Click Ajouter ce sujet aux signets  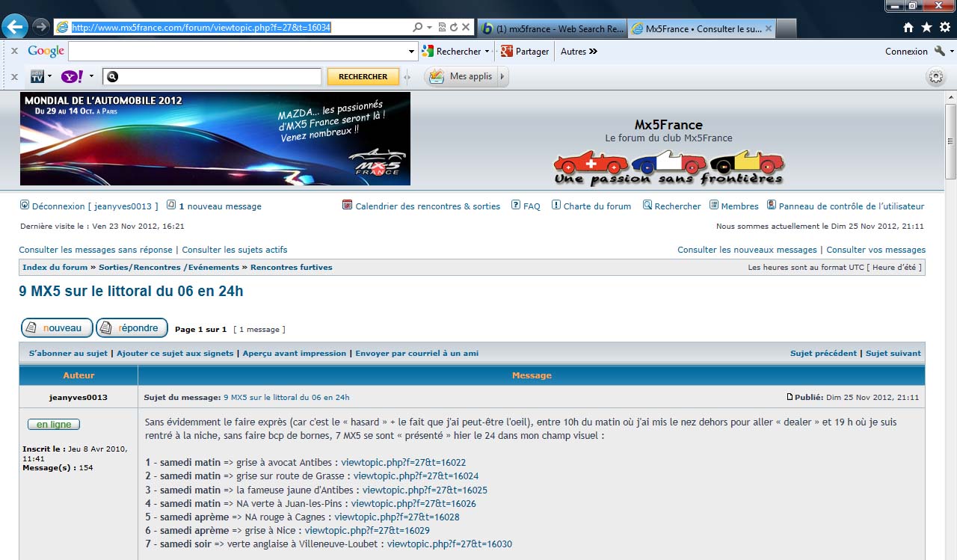click(x=175, y=353)
